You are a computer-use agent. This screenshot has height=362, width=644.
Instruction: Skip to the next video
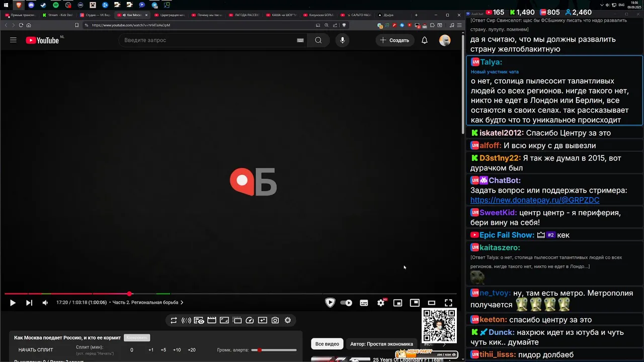pyautogui.click(x=29, y=303)
